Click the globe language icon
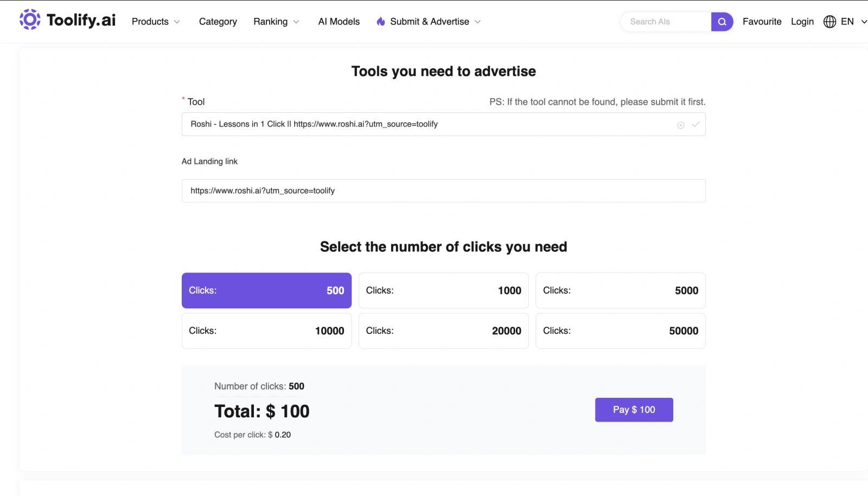Image resolution: width=868 pixels, height=496 pixels. (829, 22)
